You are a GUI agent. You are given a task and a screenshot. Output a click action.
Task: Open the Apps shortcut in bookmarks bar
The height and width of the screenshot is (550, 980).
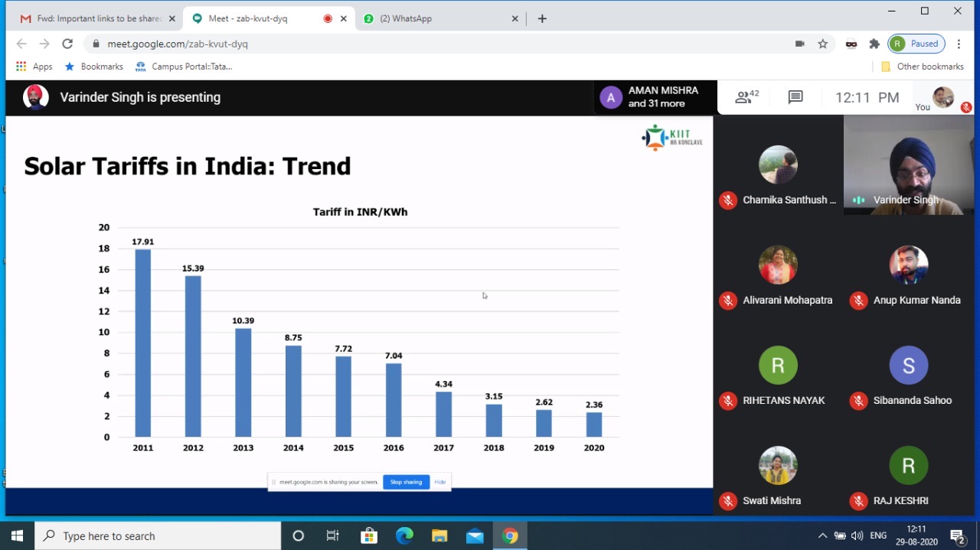[34, 67]
